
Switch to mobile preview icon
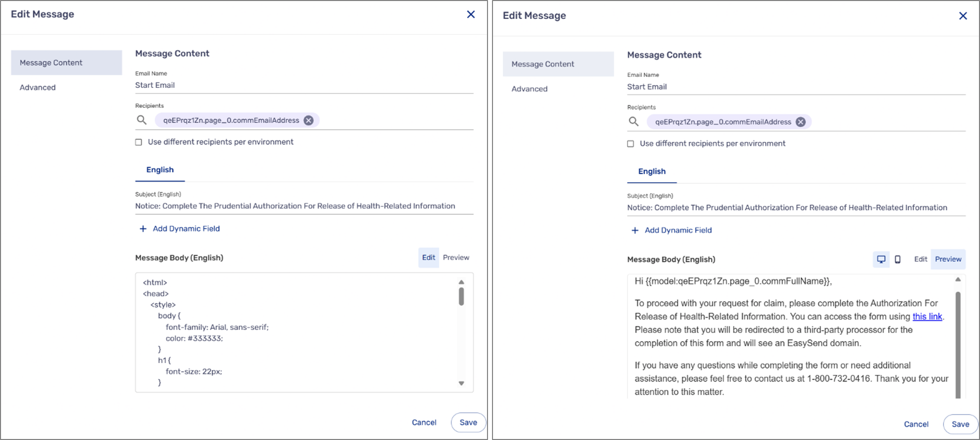(x=898, y=259)
